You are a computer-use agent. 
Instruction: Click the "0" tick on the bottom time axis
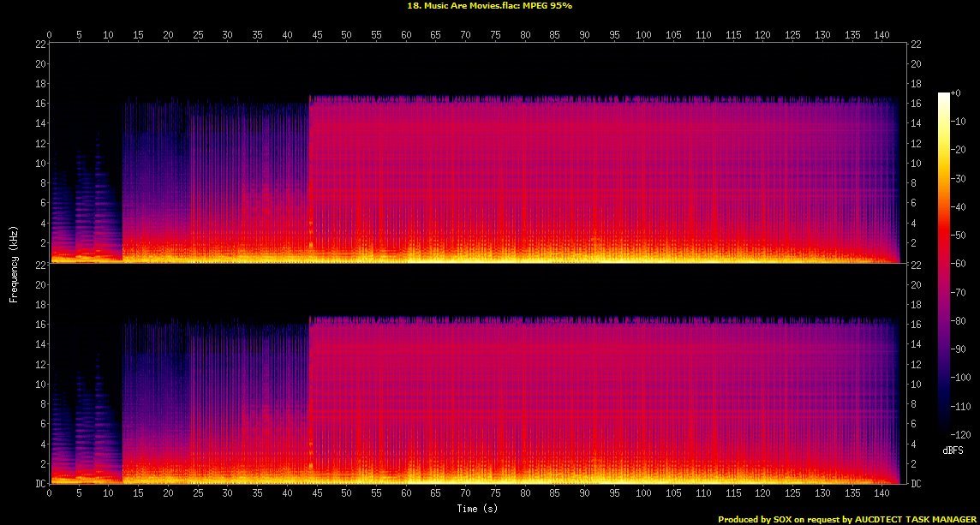click(x=50, y=494)
